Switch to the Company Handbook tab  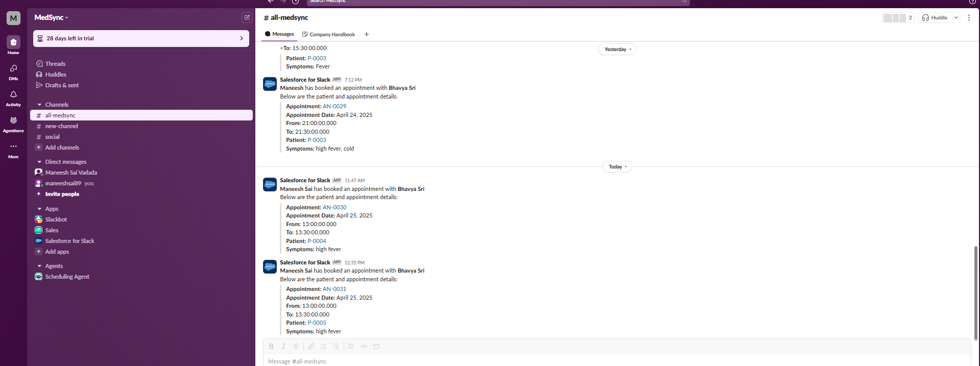coord(328,34)
